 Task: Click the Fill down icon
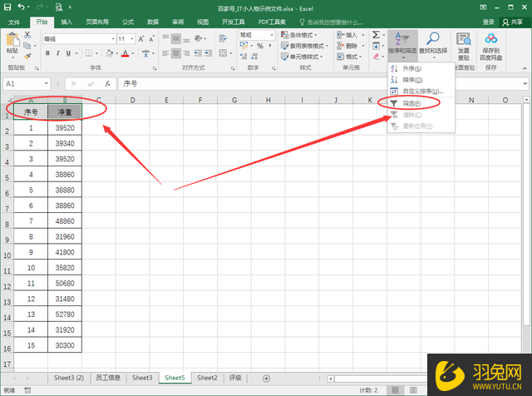pos(376,46)
